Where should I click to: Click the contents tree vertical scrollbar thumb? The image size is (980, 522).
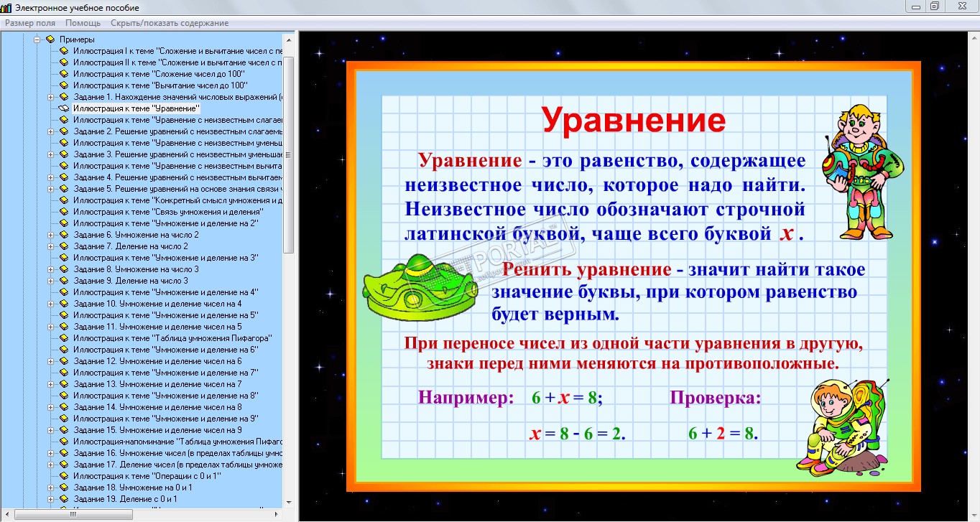pyautogui.click(x=289, y=154)
